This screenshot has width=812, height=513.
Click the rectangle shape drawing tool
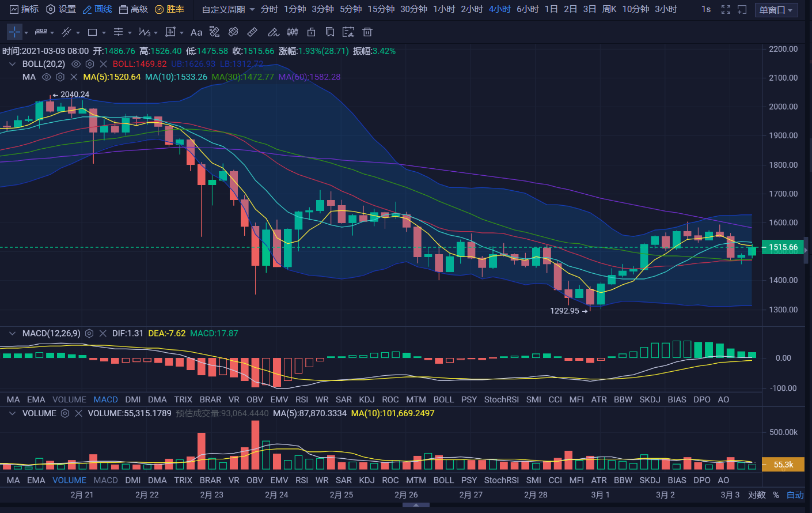92,32
